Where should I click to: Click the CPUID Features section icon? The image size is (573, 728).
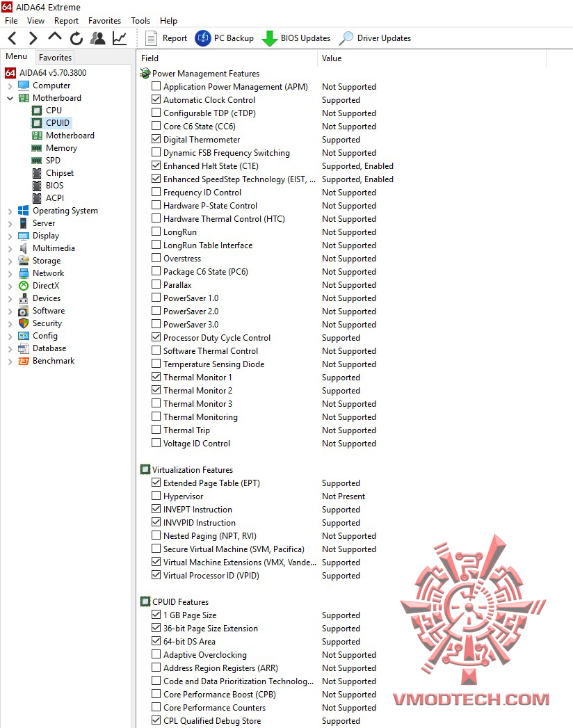click(145, 601)
